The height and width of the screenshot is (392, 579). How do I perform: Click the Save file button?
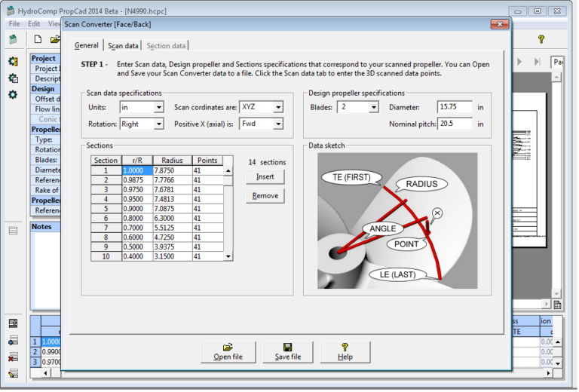click(288, 352)
